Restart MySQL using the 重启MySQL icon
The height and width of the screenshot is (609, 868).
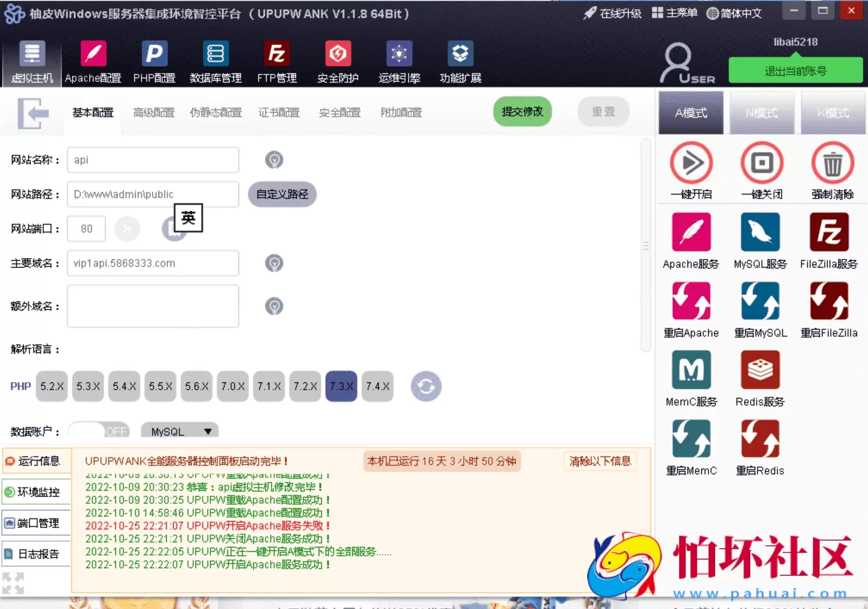[x=759, y=301]
